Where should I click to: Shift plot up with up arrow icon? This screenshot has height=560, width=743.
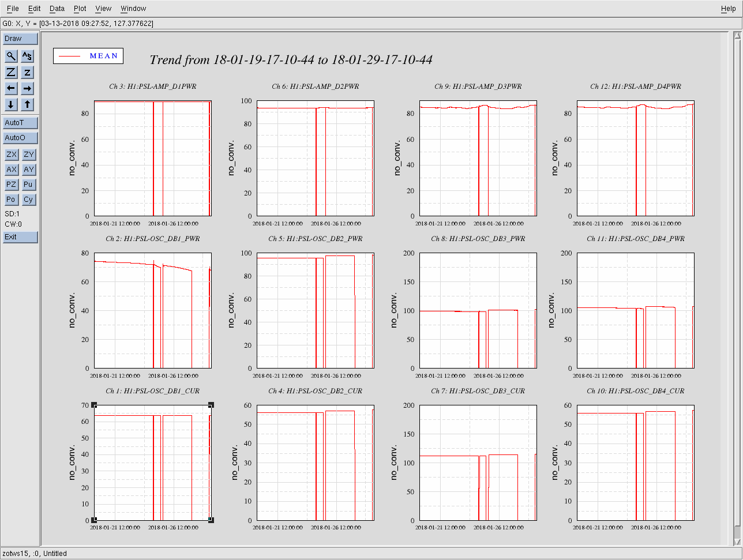[x=28, y=104]
